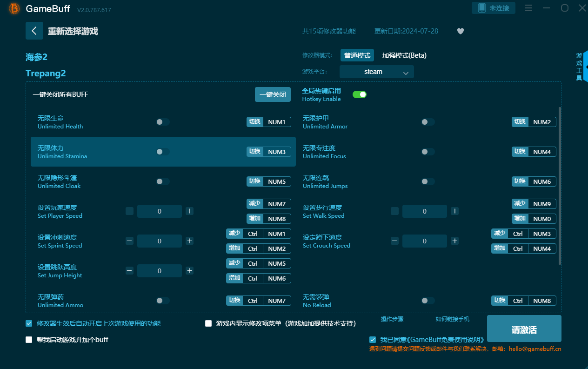
Task: Check the in-game cheat menu display checkbox
Action: [208, 323]
